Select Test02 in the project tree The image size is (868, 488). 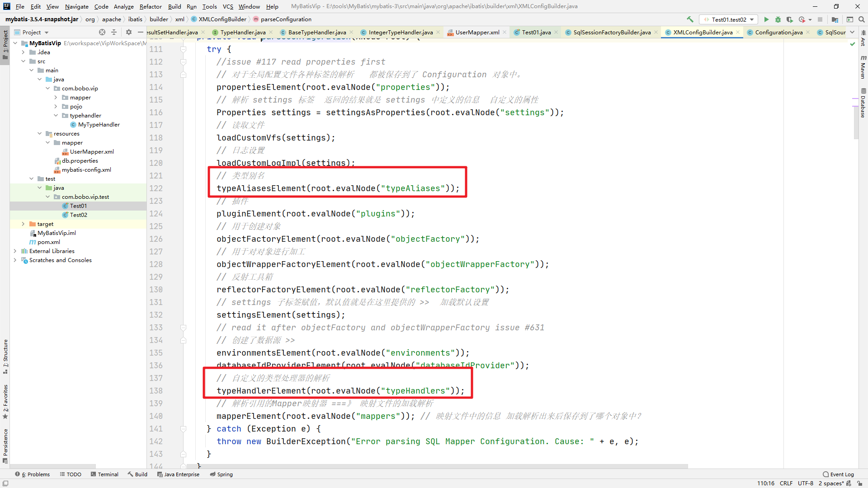click(78, 215)
